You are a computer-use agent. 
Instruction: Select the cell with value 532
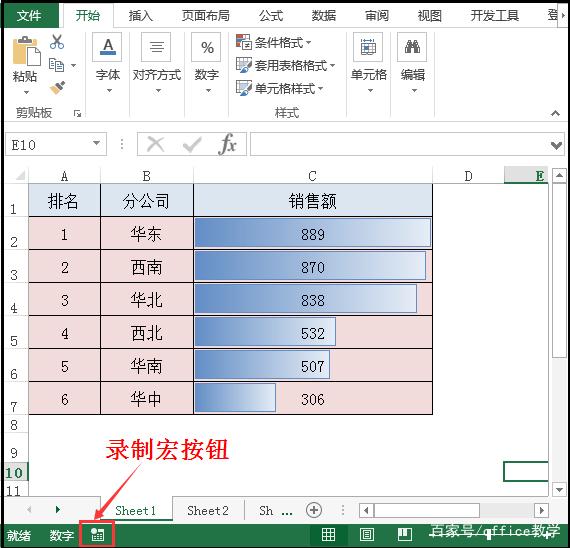313,333
